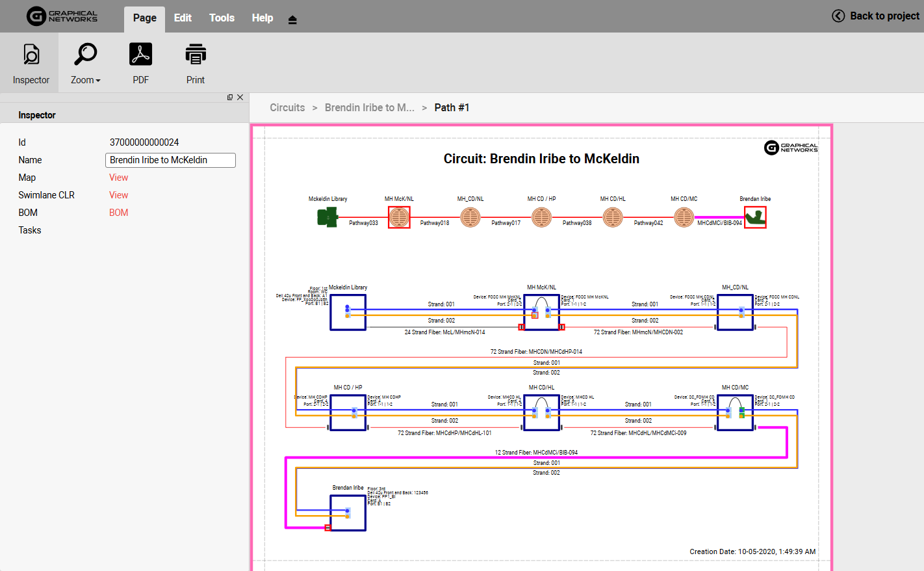Navigate to the Circuits breadcrumb

click(x=287, y=107)
